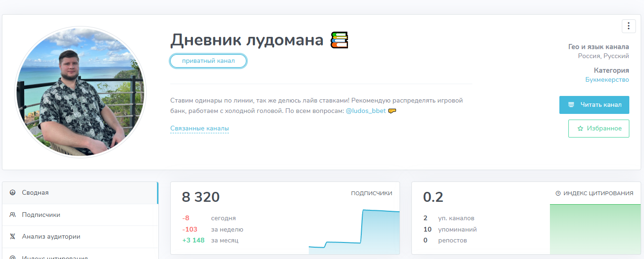Click the Подписчики people icon in sidebar

point(13,215)
